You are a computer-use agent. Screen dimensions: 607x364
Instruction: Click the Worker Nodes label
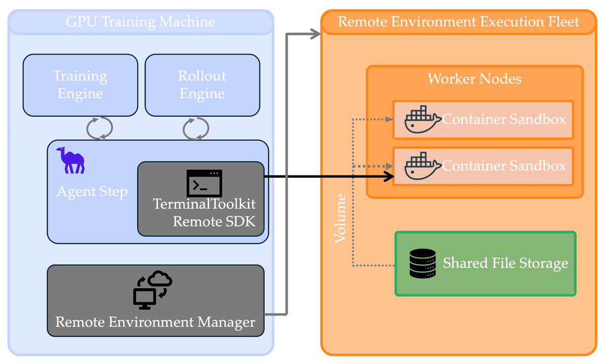(x=474, y=79)
